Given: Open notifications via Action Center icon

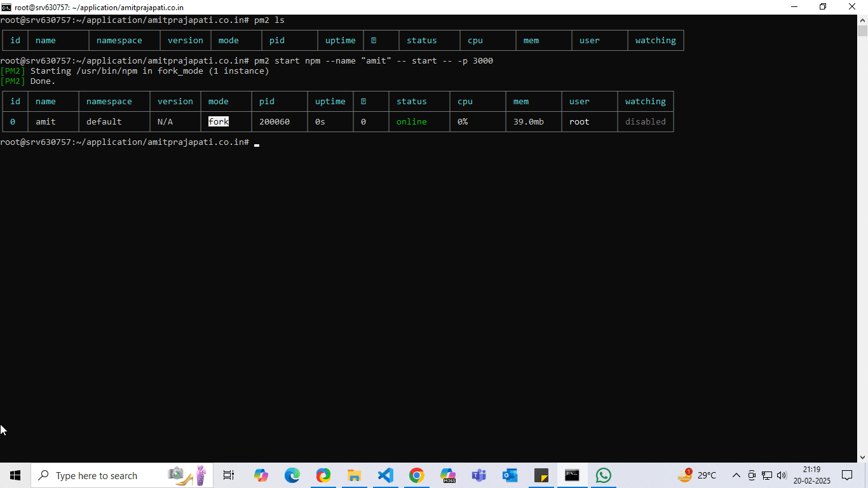Looking at the screenshot, I should pyautogui.click(x=848, y=475).
